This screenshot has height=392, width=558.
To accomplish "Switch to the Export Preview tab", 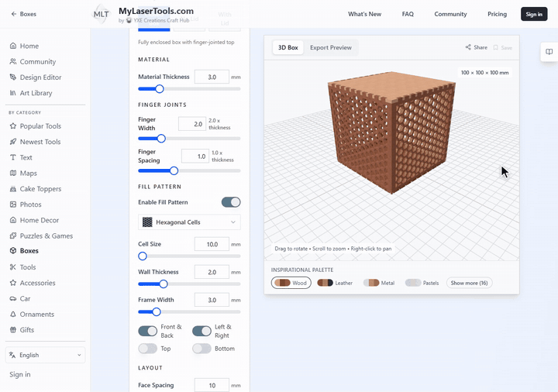I will [331, 48].
